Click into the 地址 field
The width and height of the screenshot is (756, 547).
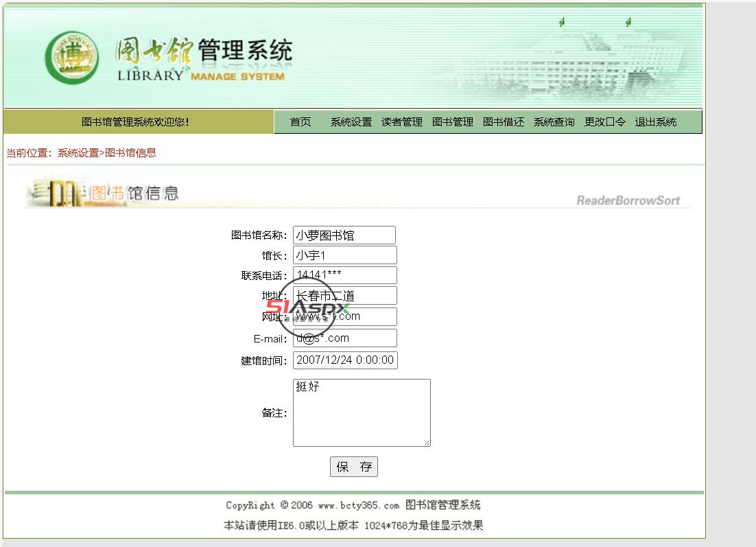click(x=345, y=295)
